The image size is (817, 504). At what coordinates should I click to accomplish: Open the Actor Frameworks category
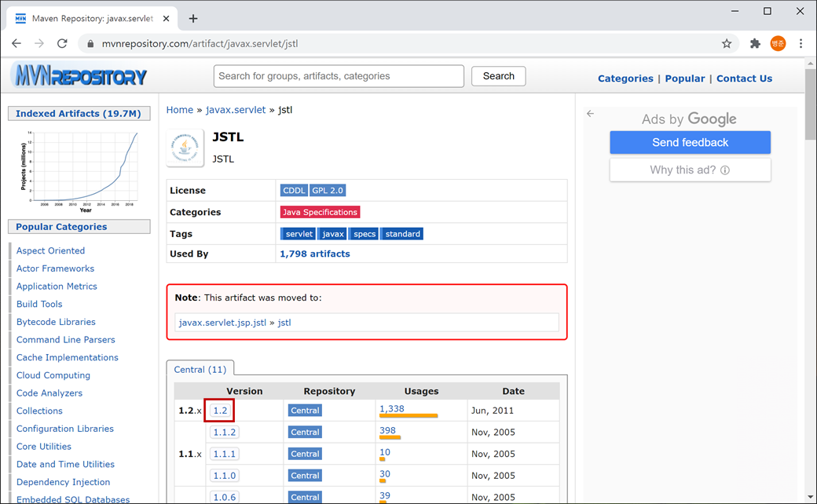pos(55,268)
